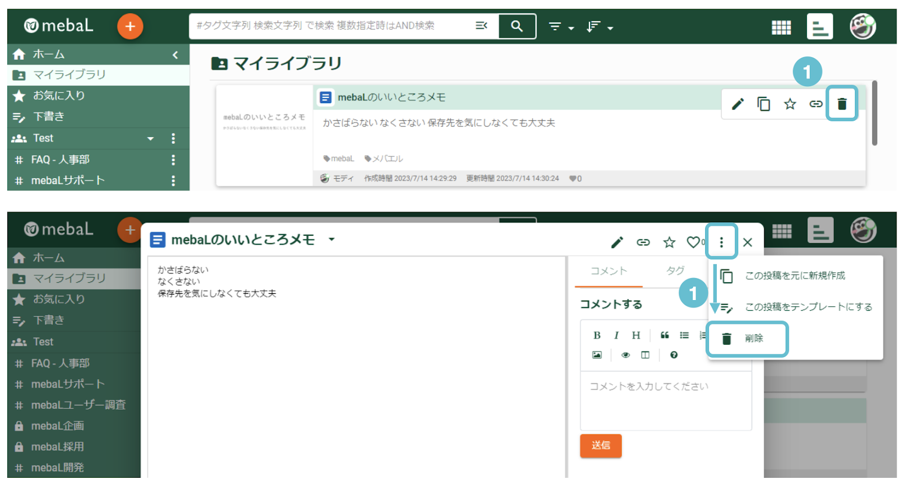
Task: Insert an image using the comment editor toolbar
Action: [x=597, y=355]
